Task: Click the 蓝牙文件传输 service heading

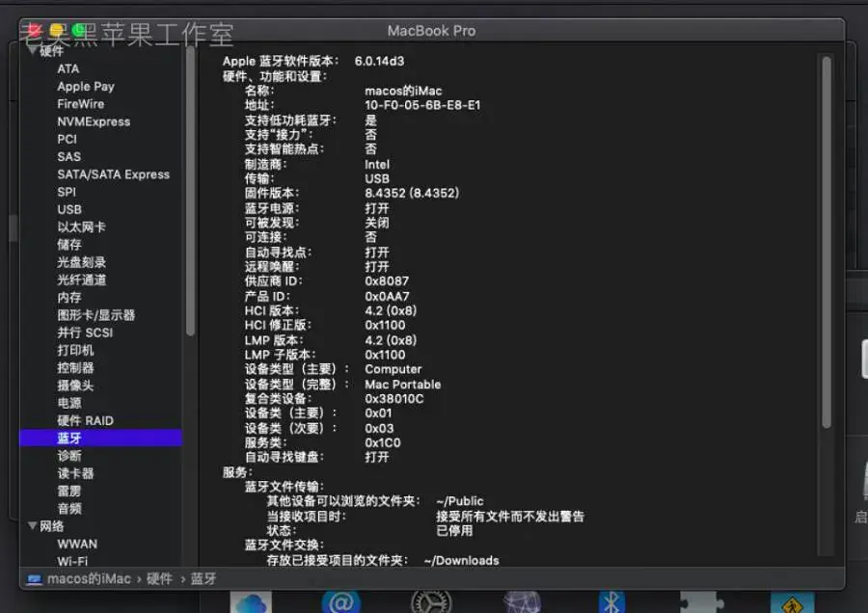Action: tap(285, 487)
